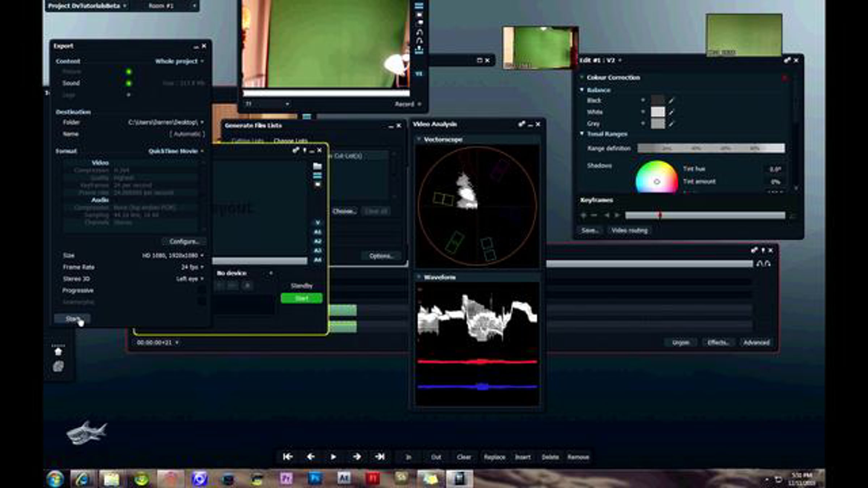
Task: Jump to the end with the transport control
Action: (x=380, y=457)
